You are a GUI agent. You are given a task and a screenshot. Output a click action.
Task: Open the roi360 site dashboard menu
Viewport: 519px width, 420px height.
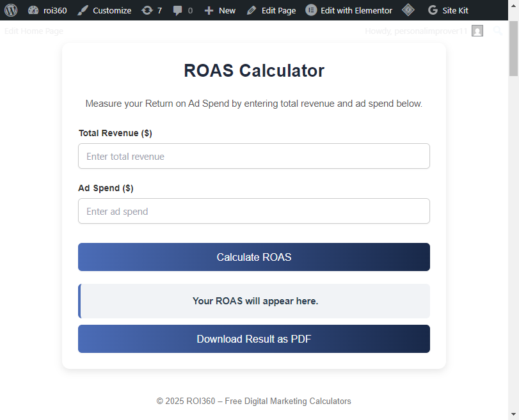48,10
